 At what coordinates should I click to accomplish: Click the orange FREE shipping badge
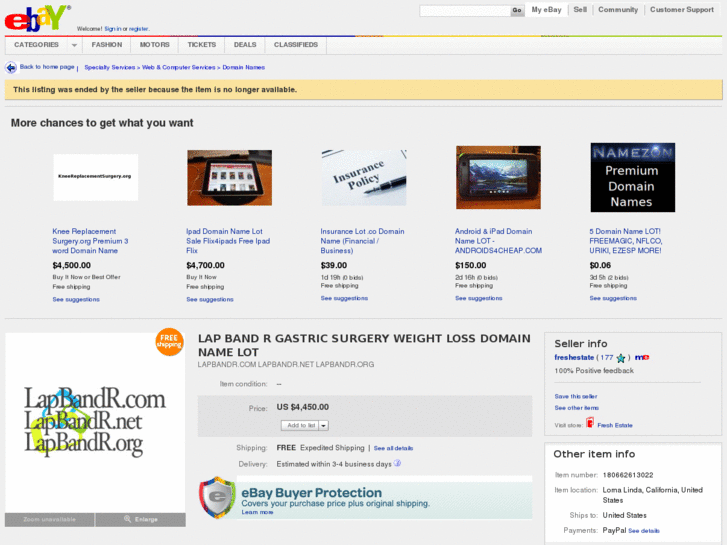pos(169,342)
